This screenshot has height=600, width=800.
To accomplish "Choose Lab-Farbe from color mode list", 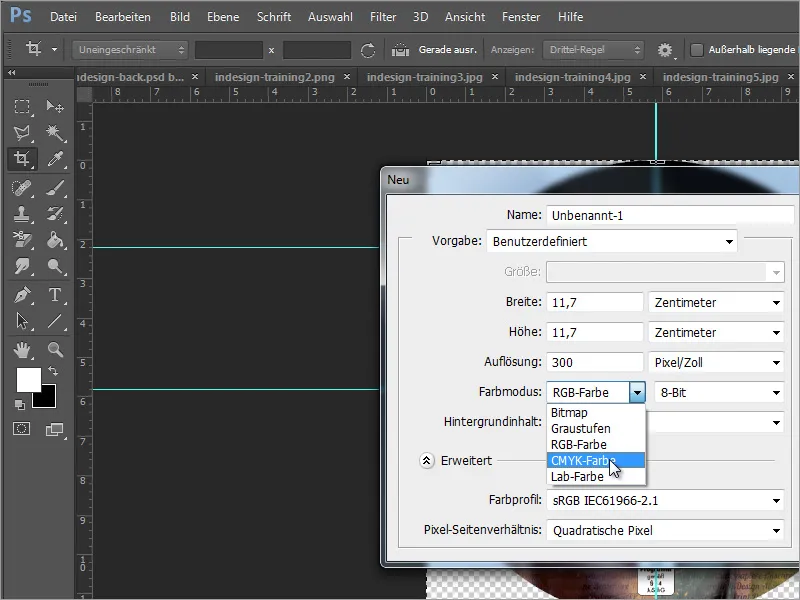I will pos(596,477).
